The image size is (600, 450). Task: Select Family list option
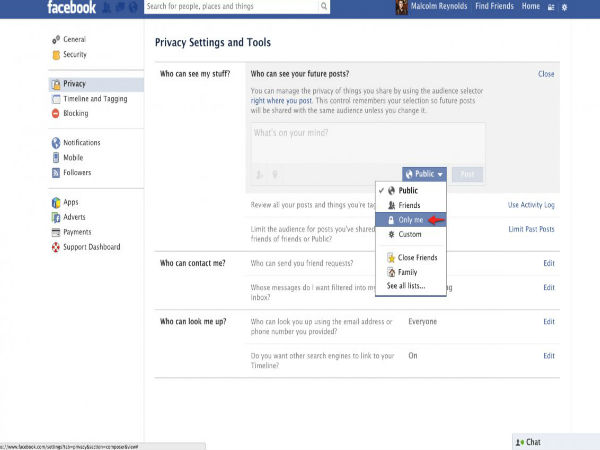coord(411,272)
